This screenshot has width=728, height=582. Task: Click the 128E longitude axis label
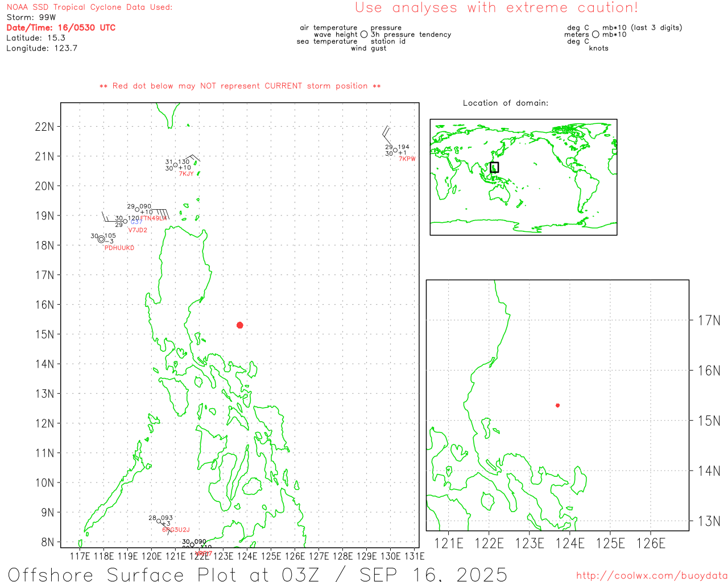(x=343, y=556)
